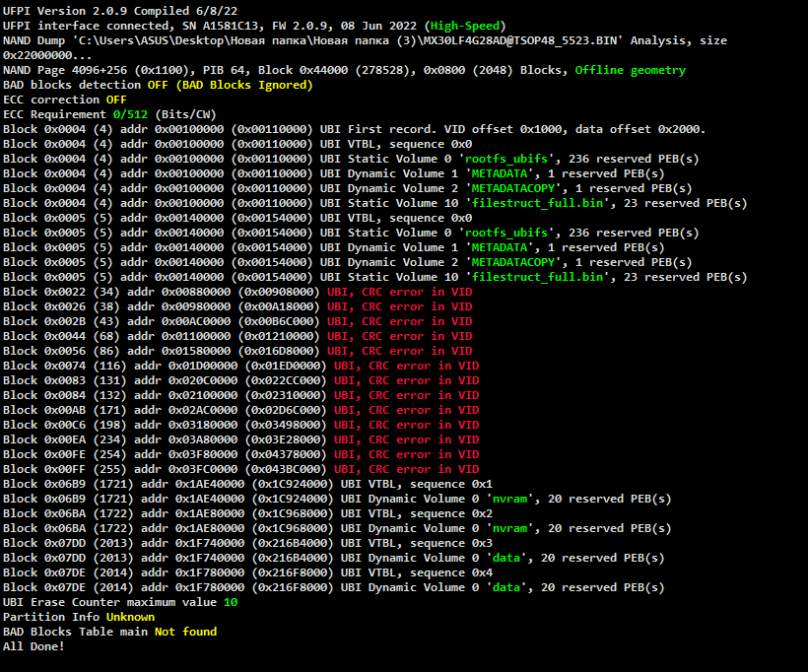Click the CRC error text for Block 0x00EA
This screenshot has height=672, width=808.
click(407, 439)
